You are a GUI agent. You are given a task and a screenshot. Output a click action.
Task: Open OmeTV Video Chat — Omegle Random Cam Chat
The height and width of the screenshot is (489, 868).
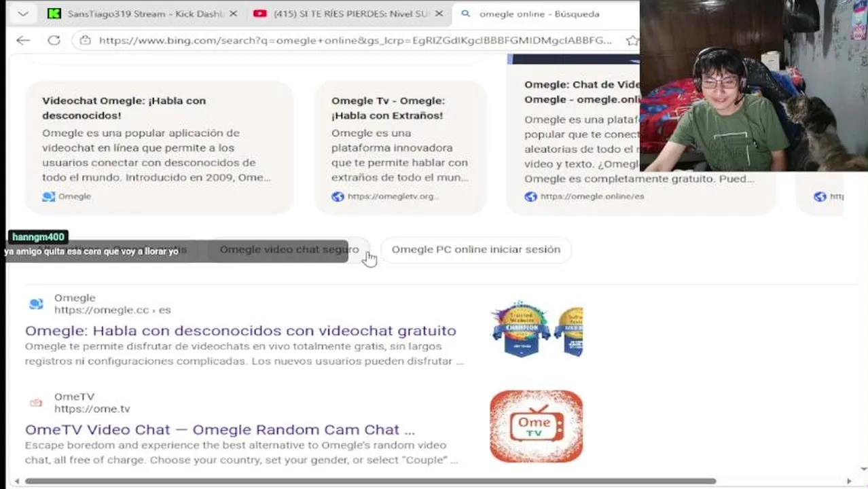(x=220, y=430)
